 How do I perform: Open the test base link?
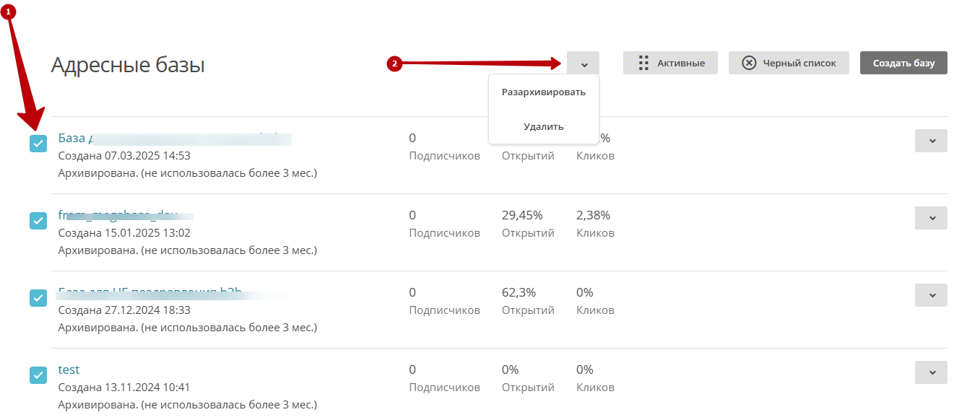pos(69,369)
